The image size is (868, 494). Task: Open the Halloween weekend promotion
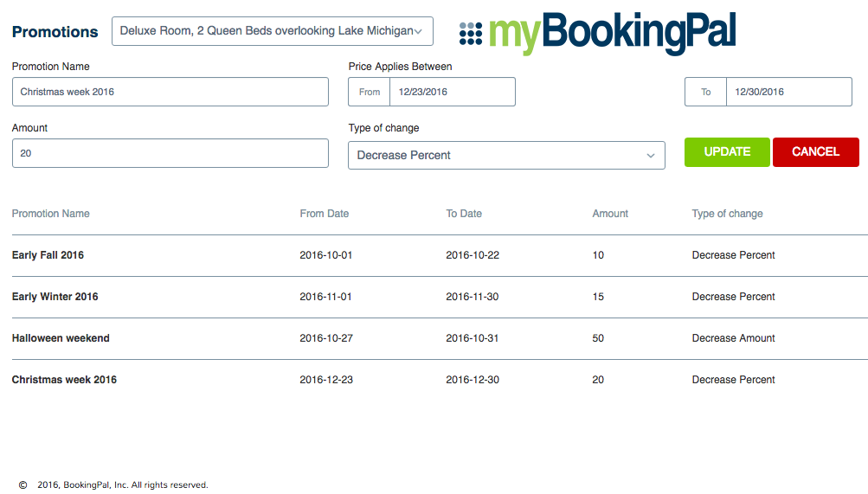tap(61, 338)
